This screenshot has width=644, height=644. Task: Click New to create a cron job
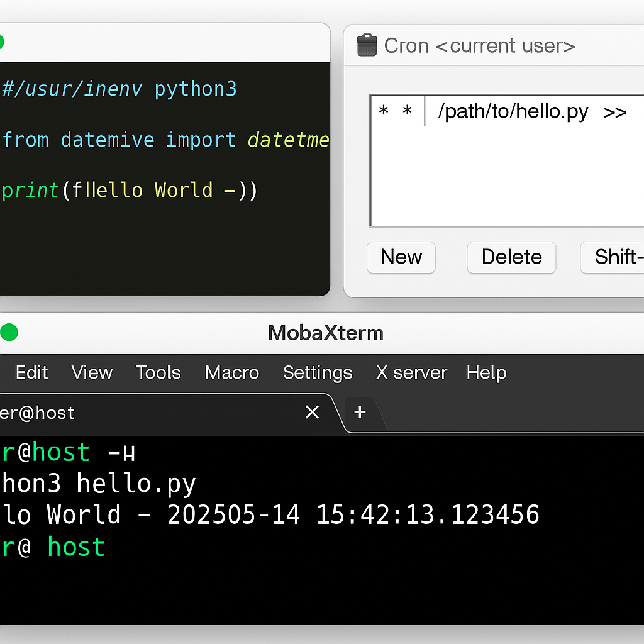point(401,257)
